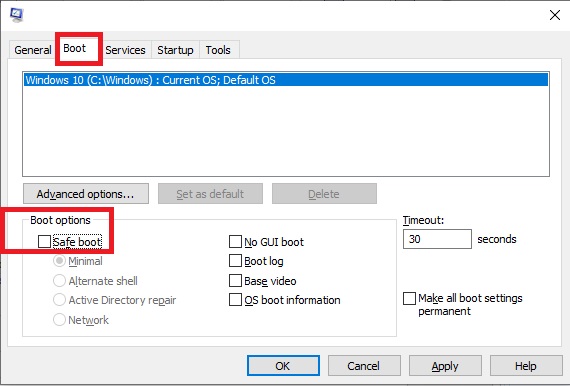Image resolution: width=570 pixels, height=386 pixels.
Task: Select the Network radio option
Action: pyautogui.click(x=59, y=319)
